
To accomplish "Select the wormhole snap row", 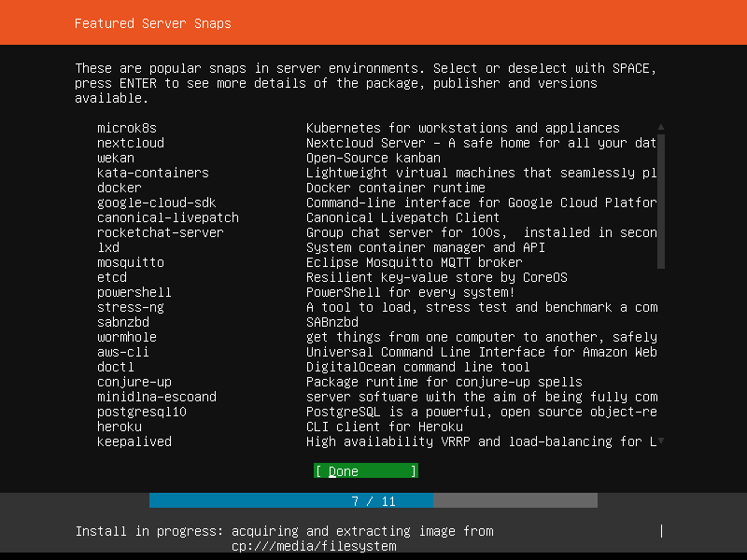I will tap(365, 337).
